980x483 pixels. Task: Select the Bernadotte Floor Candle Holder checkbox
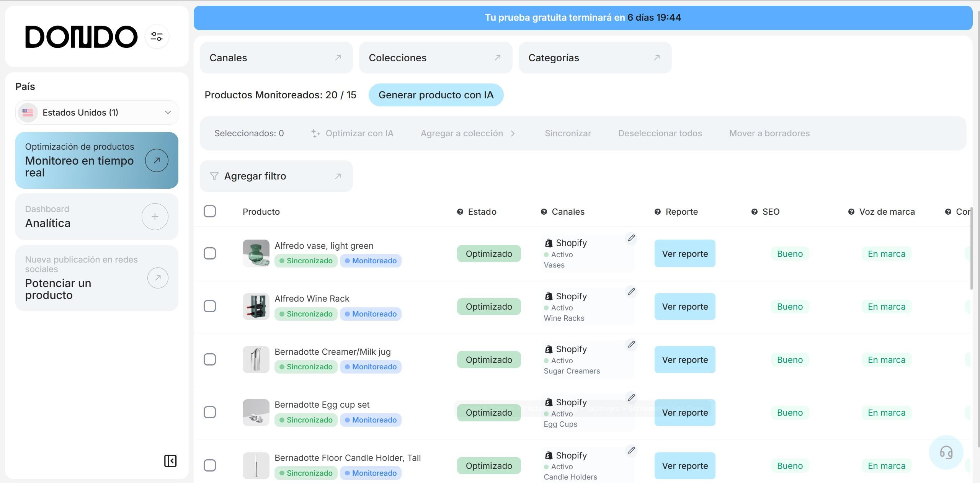210,465
